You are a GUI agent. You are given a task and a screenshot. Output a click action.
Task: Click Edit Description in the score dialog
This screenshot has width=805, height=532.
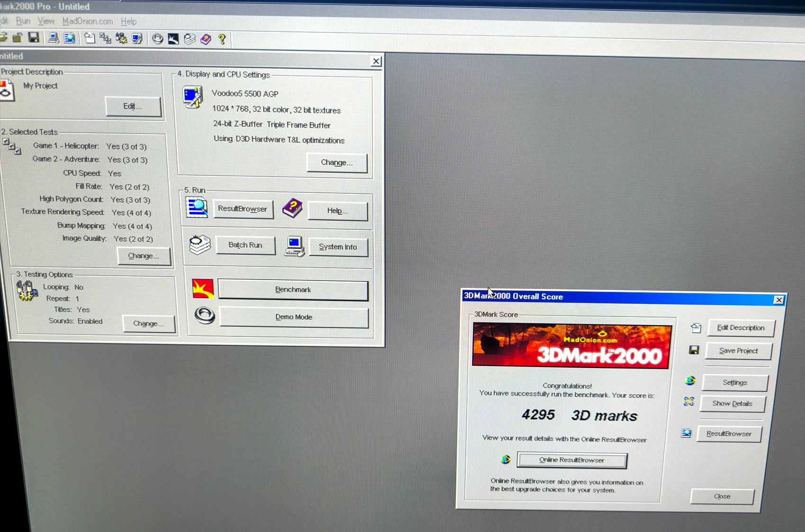(x=741, y=328)
